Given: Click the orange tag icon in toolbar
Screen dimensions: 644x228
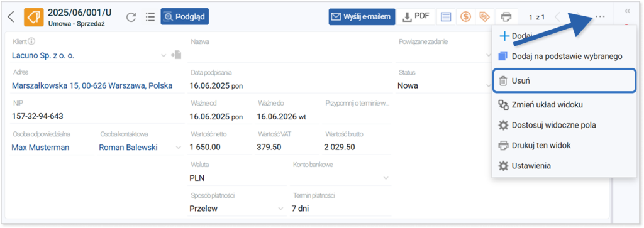Looking at the screenshot, I should click(x=485, y=17).
